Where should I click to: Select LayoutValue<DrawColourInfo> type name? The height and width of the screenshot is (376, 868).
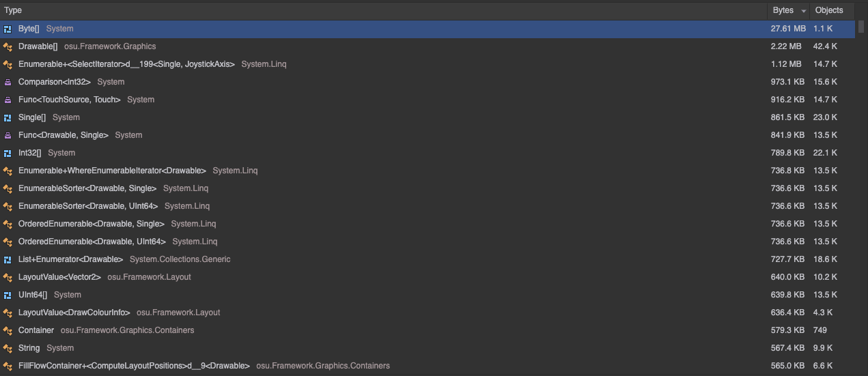pyautogui.click(x=74, y=313)
